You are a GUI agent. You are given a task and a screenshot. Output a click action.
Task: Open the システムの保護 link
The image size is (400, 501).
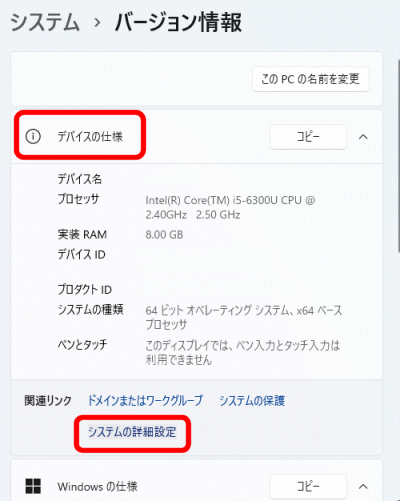[x=252, y=400]
